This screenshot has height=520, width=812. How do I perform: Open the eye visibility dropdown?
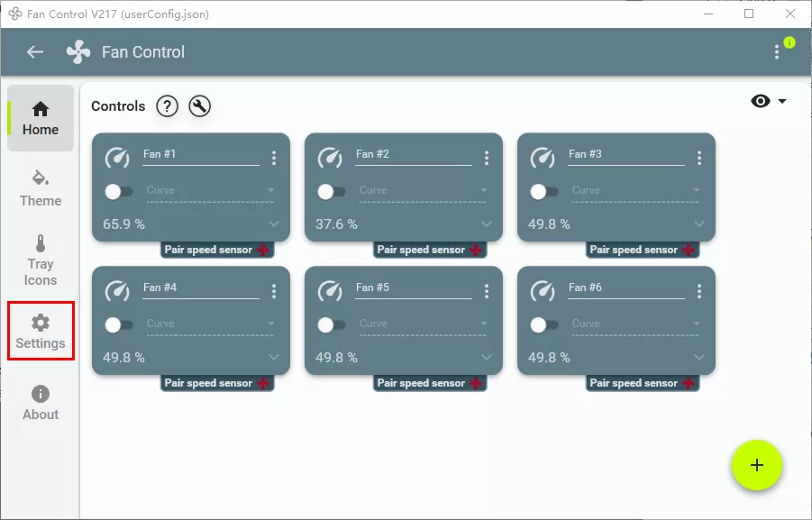click(769, 101)
